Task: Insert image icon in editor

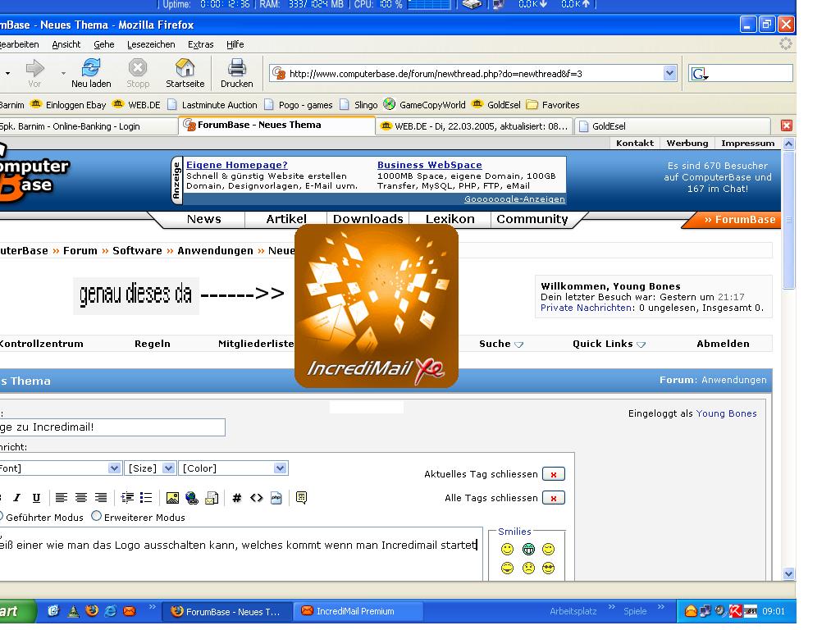Action: point(172,498)
